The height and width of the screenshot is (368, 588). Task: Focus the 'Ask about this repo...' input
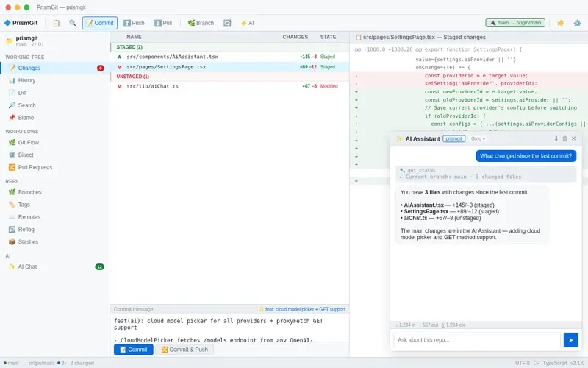tap(477, 340)
